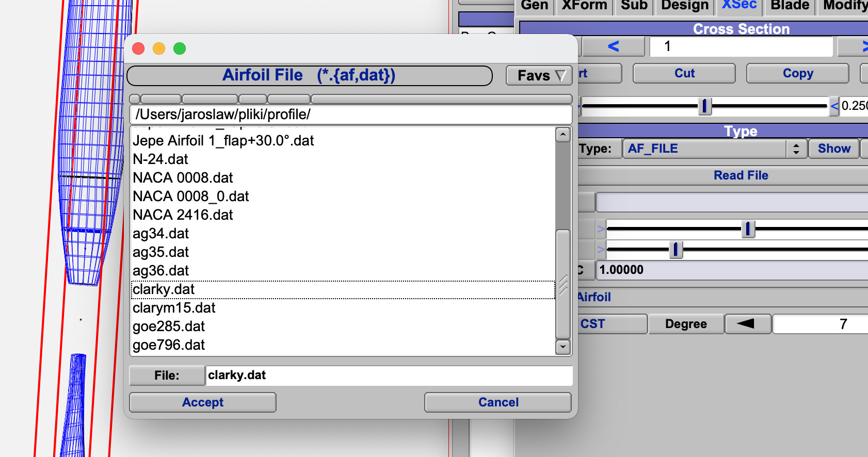Image resolution: width=868 pixels, height=457 pixels.
Task: Open the Sub tab
Action: (x=634, y=6)
